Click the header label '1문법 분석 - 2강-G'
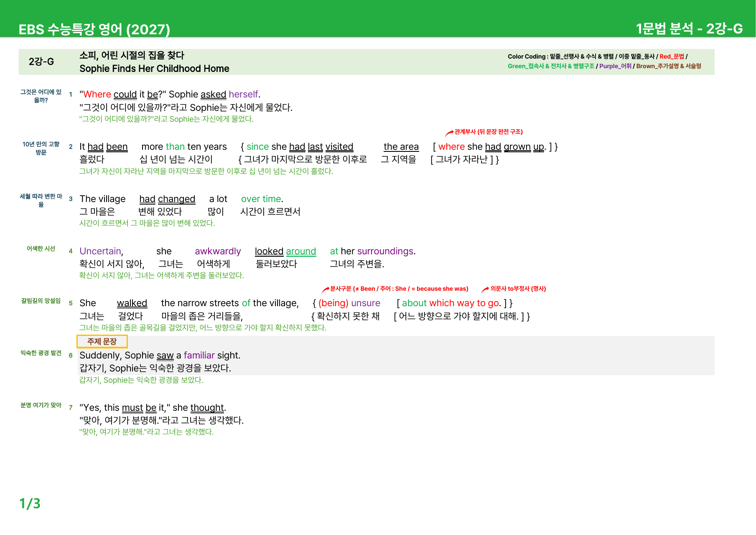Screen dimensions: 756x535 coord(689,28)
